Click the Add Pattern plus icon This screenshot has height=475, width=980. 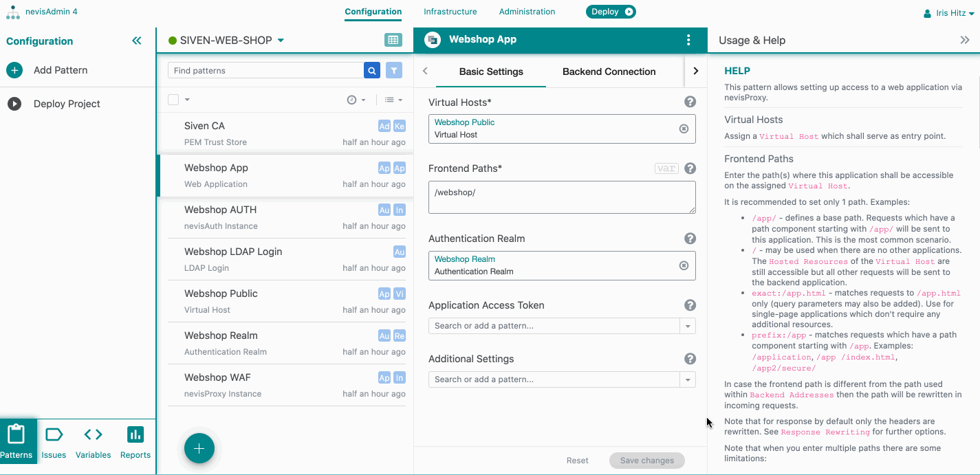(14, 70)
